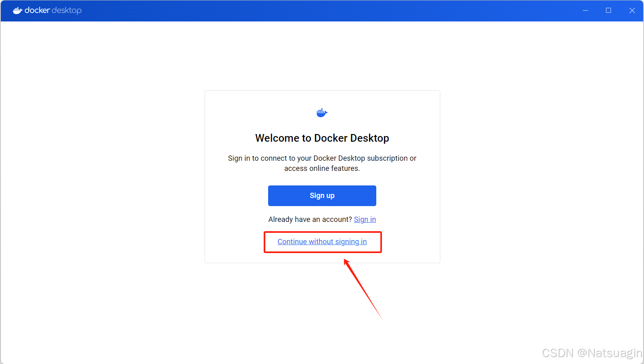Click the 'Already have an account?' text
Viewport: 644px width, 364px height.
coord(310,219)
